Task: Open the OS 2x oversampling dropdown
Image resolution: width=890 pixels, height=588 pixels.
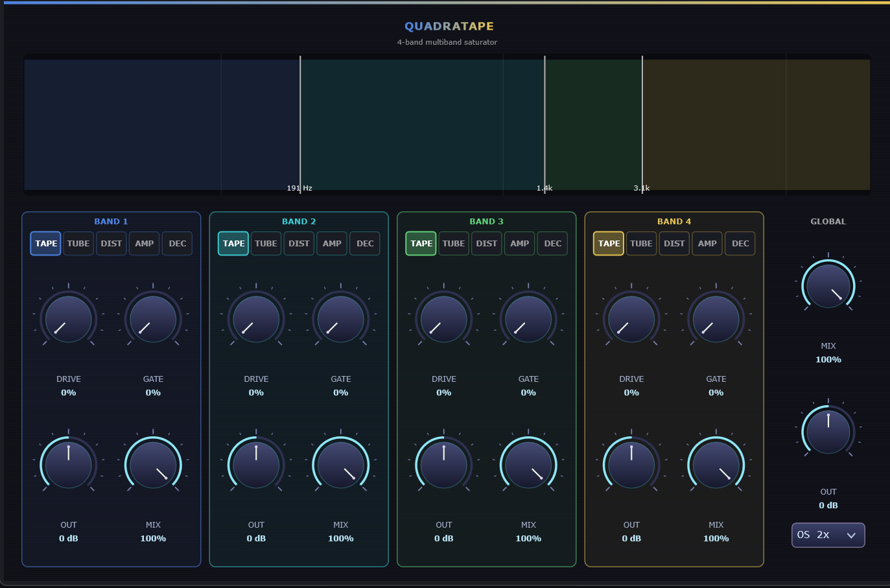Action: click(x=828, y=535)
